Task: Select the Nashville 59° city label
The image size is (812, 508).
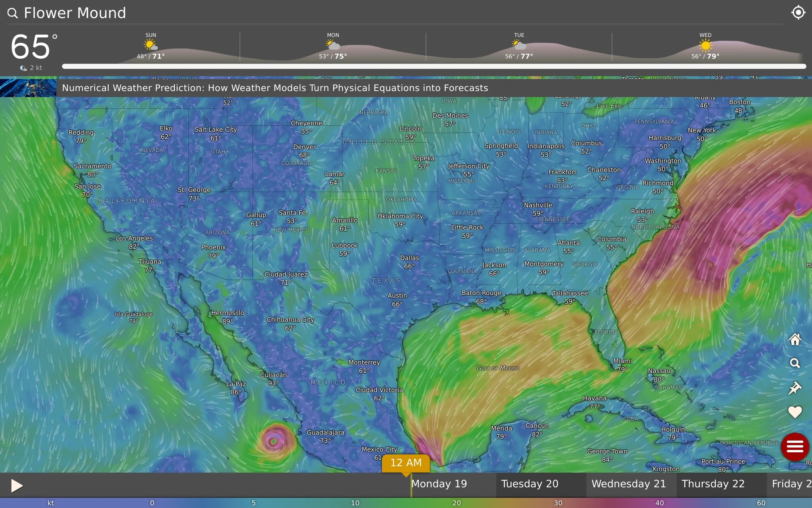Action: [538, 209]
